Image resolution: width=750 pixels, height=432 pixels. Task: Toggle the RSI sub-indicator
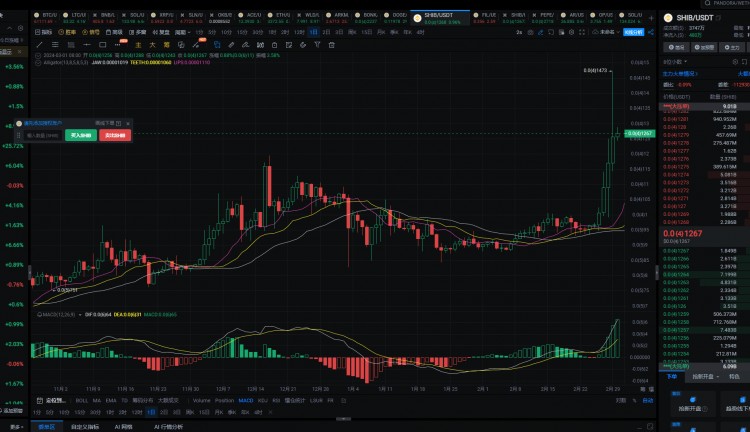[x=276, y=400]
